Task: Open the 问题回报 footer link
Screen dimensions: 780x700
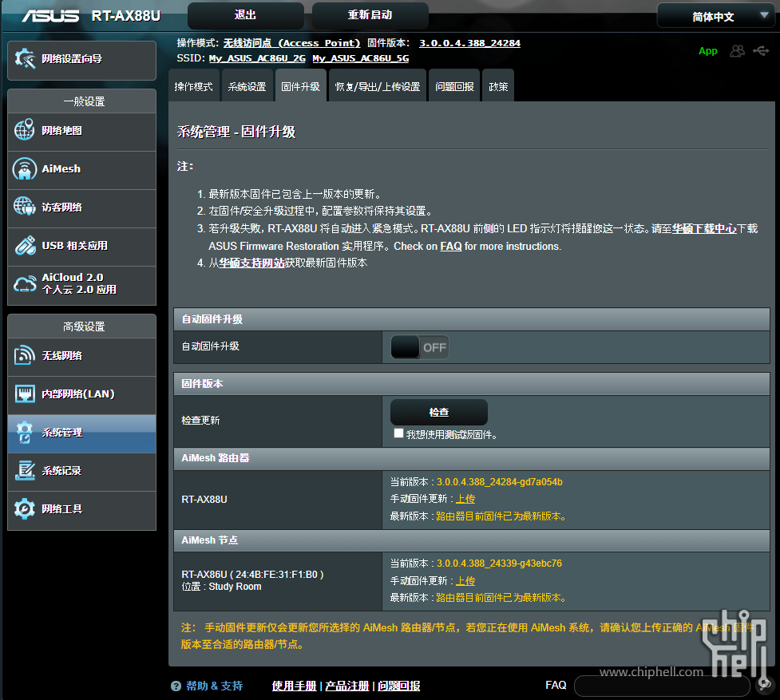Action: pos(399,686)
